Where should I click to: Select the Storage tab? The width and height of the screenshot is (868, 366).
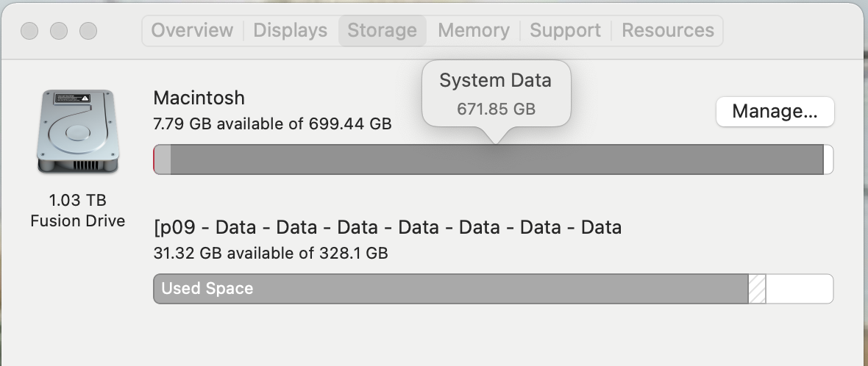click(x=382, y=30)
